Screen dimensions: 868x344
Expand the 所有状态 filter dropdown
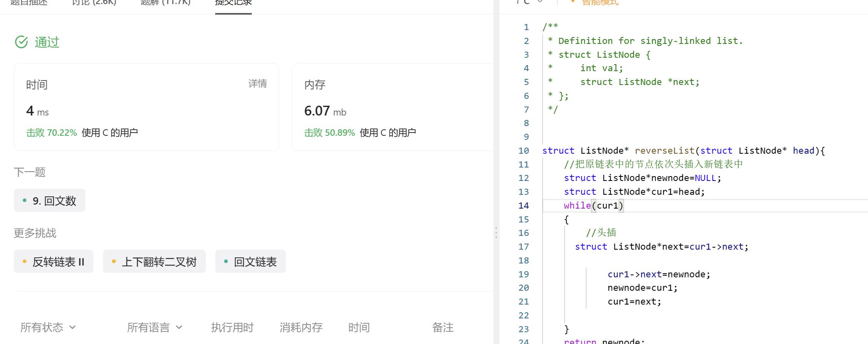coord(48,327)
